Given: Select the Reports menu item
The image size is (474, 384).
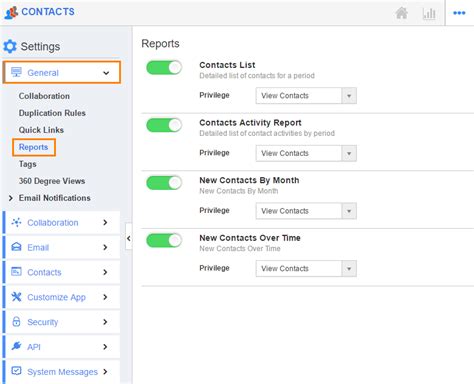Looking at the screenshot, I should click(33, 147).
